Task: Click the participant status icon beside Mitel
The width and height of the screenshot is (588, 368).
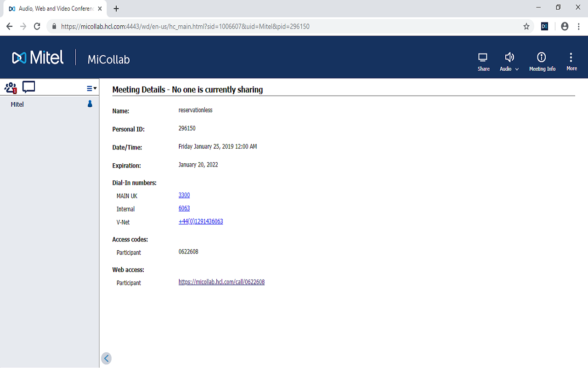Action: (x=90, y=104)
